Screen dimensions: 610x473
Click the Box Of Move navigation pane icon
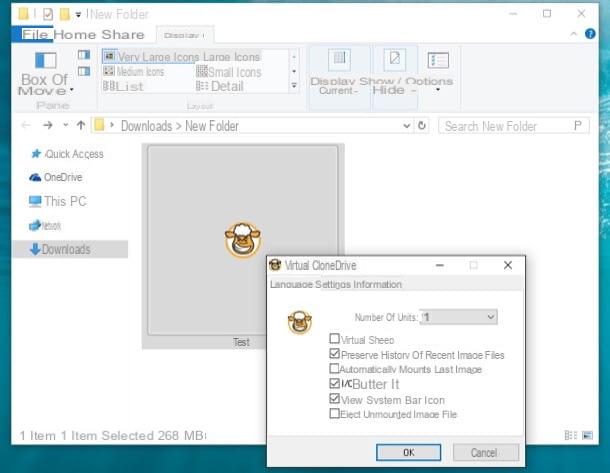coord(46,61)
